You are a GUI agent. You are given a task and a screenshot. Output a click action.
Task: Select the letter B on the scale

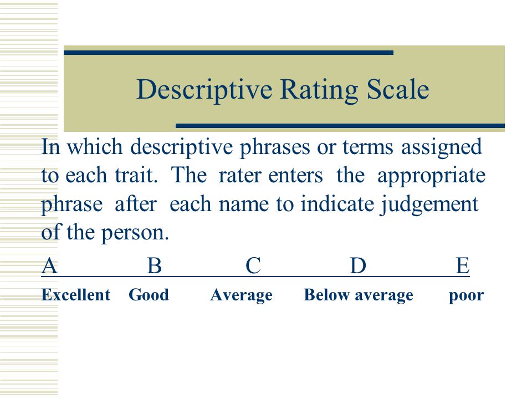155,265
